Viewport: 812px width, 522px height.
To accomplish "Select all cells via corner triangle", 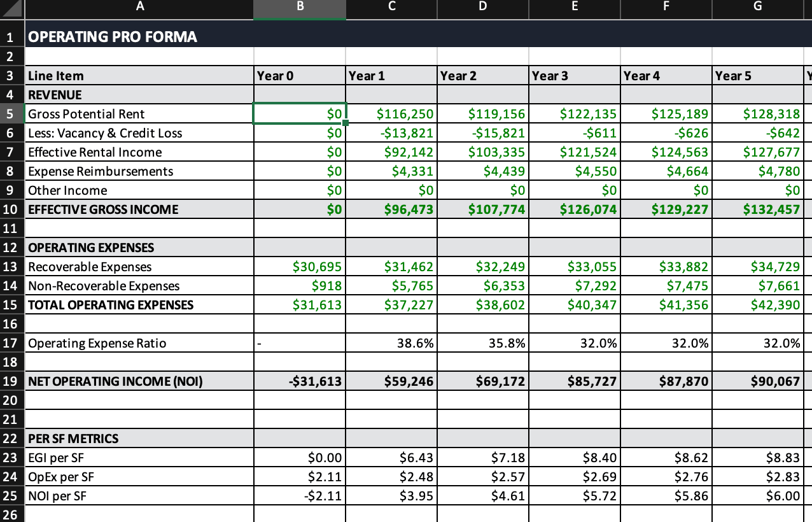I will point(12,10).
